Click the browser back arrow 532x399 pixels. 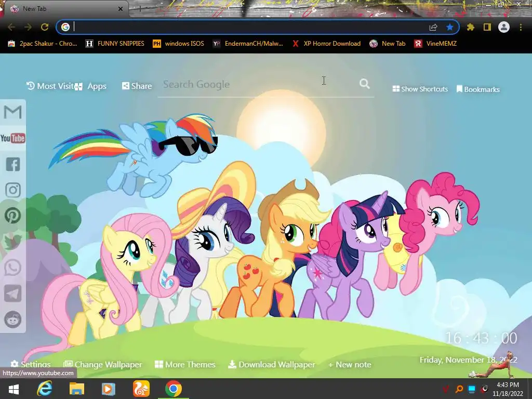click(11, 27)
